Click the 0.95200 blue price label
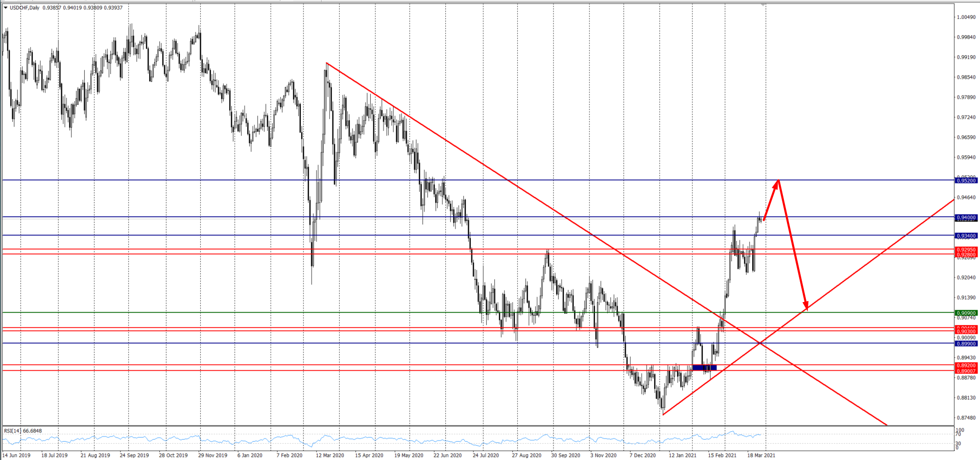The width and height of the screenshot is (980, 460). tap(966, 180)
